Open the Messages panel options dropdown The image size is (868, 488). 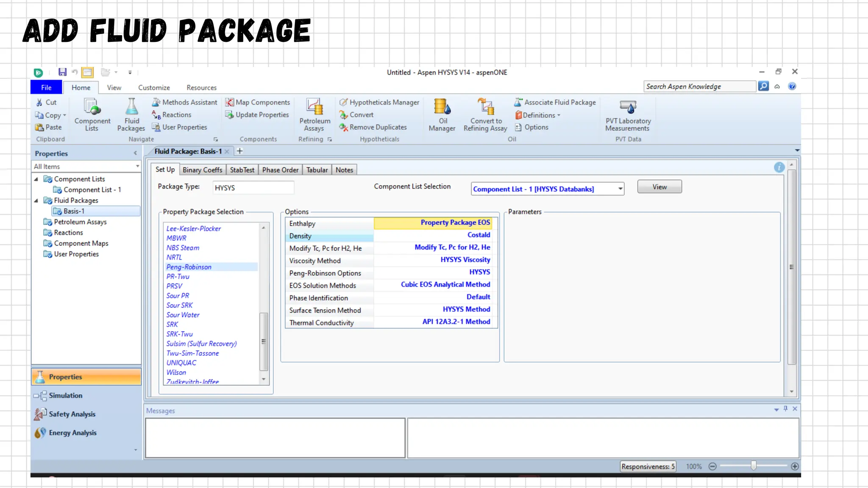(x=776, y=410)
